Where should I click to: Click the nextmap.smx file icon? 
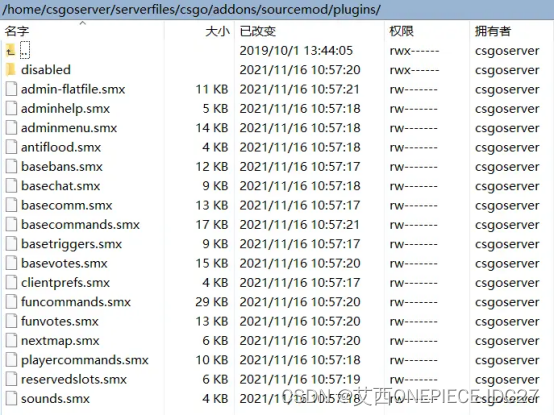point(11,341)
